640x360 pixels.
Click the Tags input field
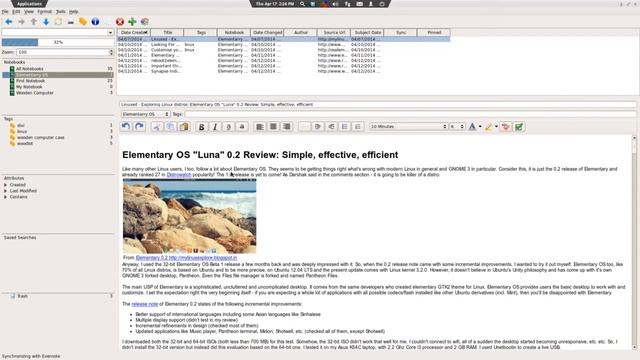[x=410, y=114]
